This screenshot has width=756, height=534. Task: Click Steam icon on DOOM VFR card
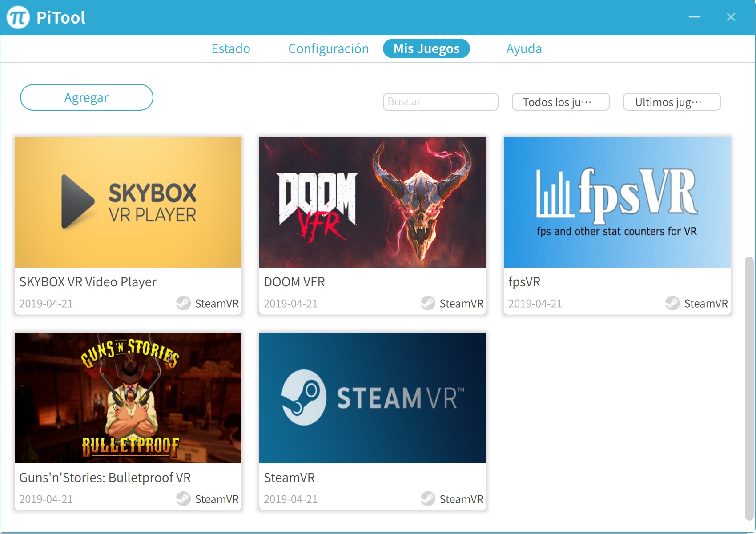428,303
